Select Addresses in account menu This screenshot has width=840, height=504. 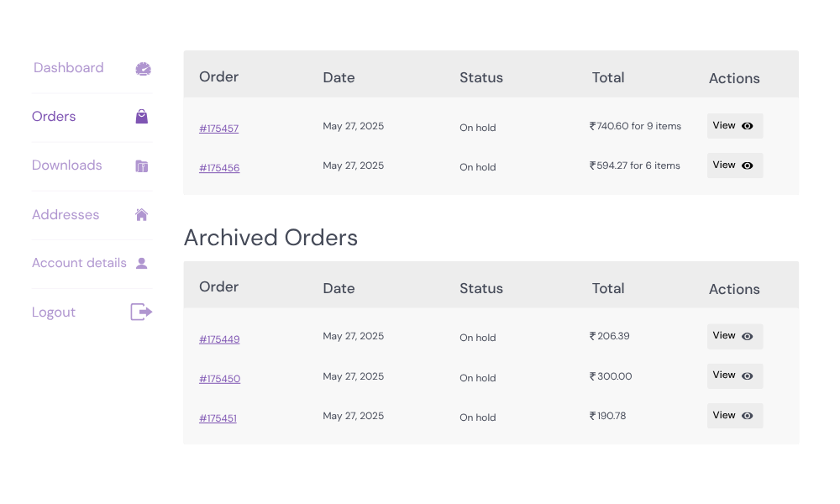[66, 215]
